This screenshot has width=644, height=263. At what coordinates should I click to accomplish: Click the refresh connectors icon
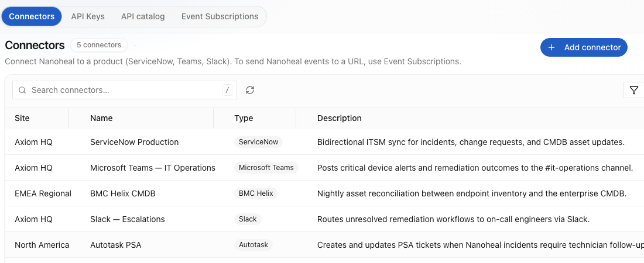pyautogui.click(x=250, y=90)
